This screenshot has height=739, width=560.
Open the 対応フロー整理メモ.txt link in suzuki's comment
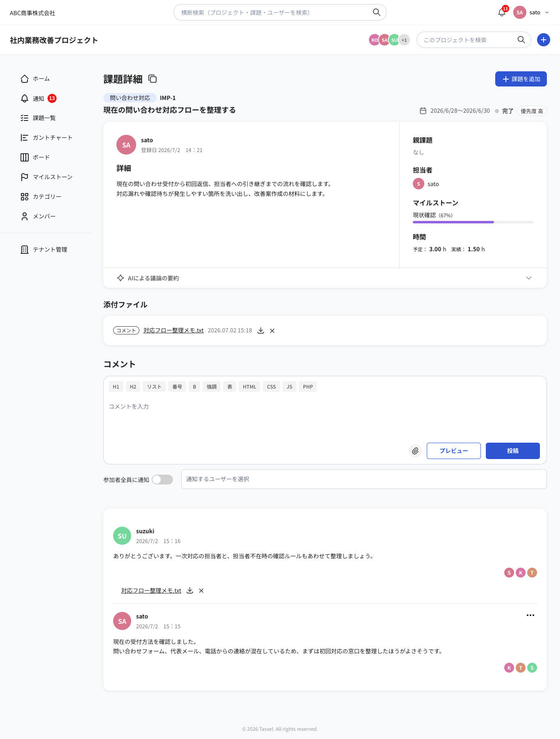click(x=151, y=591)
